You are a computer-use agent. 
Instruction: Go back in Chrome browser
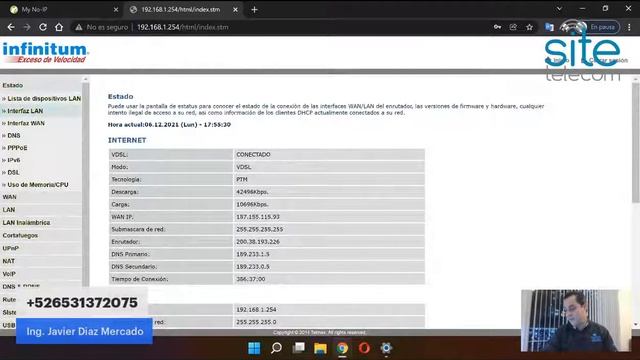(x=11, y=27)
